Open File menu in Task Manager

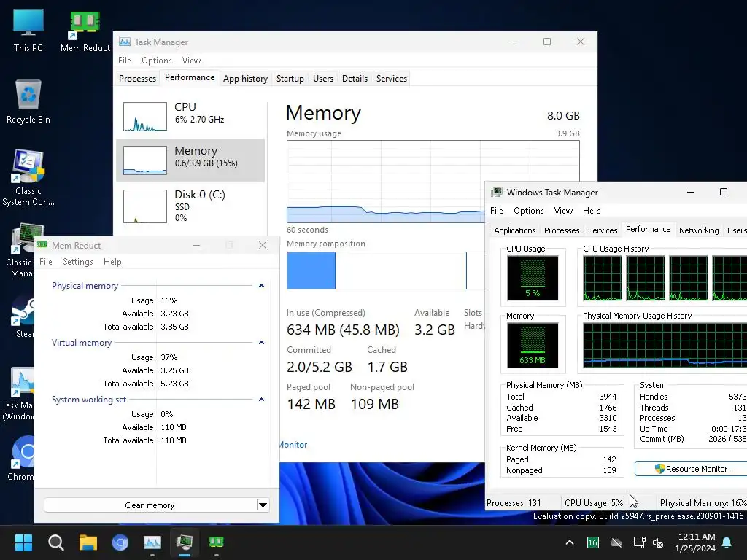point(124,61)
